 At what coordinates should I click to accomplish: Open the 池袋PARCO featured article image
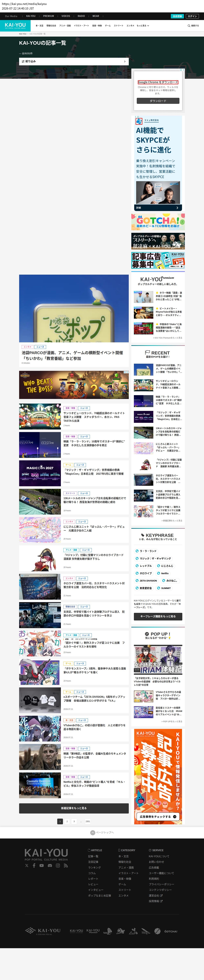point(74,308)
